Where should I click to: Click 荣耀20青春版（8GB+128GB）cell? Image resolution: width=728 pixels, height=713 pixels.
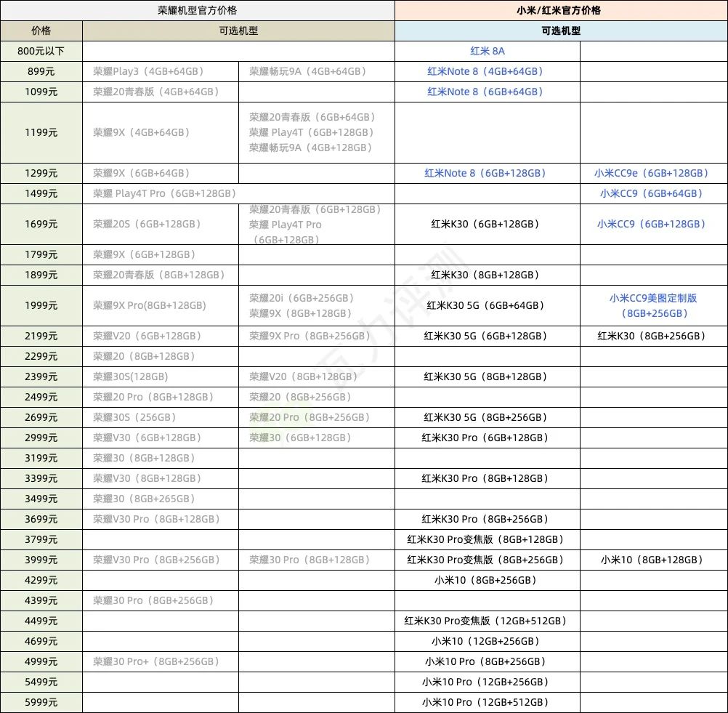[x=161, y=275]
